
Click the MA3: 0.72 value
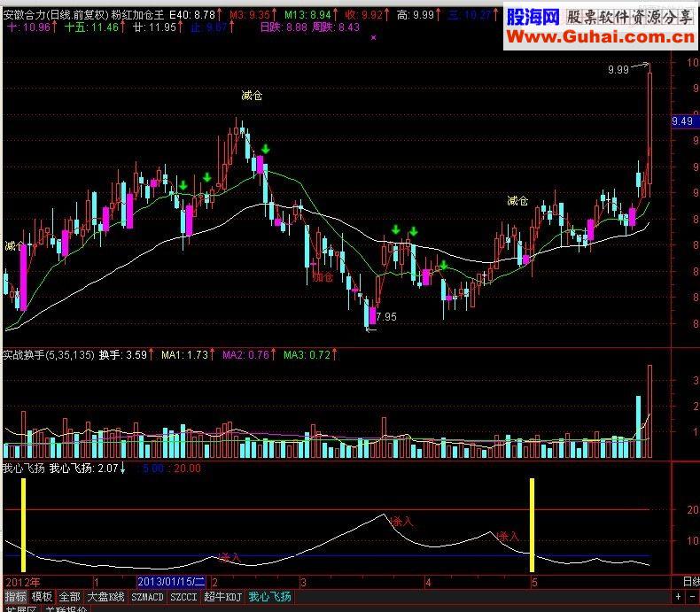click(x=307, y=354)
